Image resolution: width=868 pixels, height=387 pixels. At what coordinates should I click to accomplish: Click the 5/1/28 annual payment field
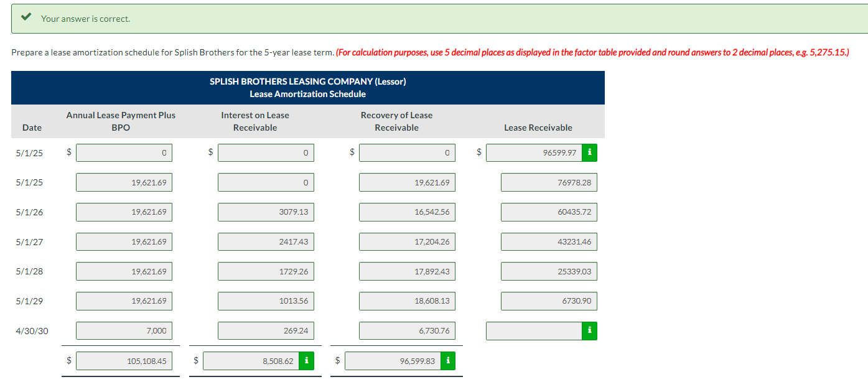tap(124, 271)
